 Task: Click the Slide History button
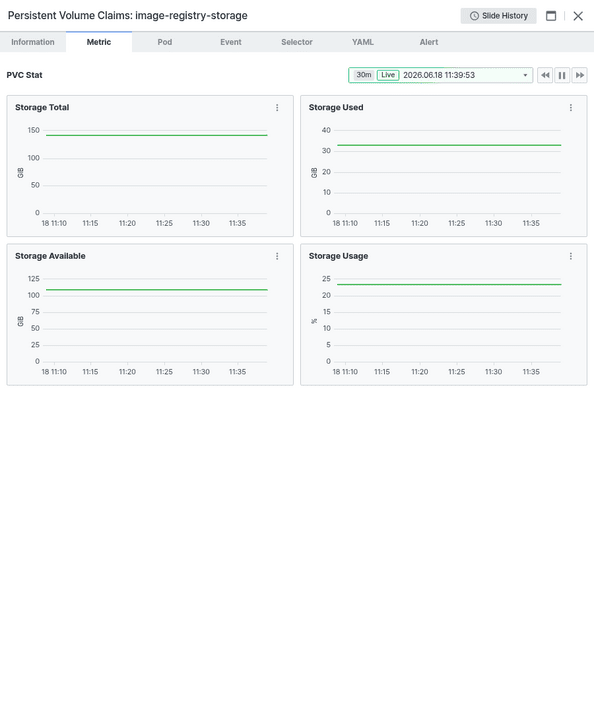point(498,16)
